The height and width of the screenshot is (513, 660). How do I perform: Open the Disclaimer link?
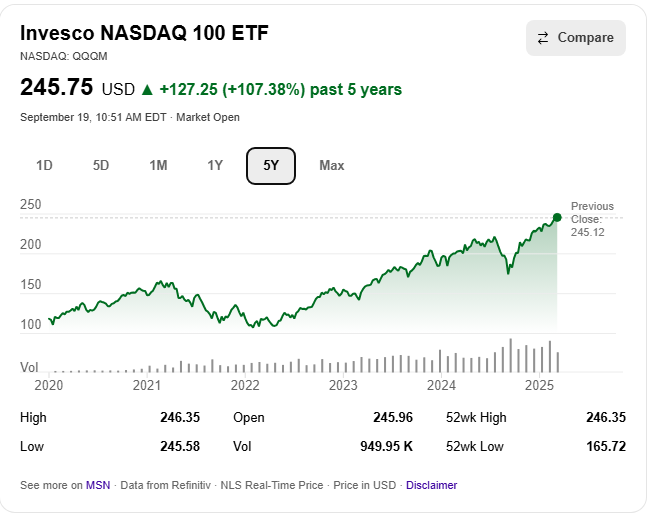coord(431,485)
